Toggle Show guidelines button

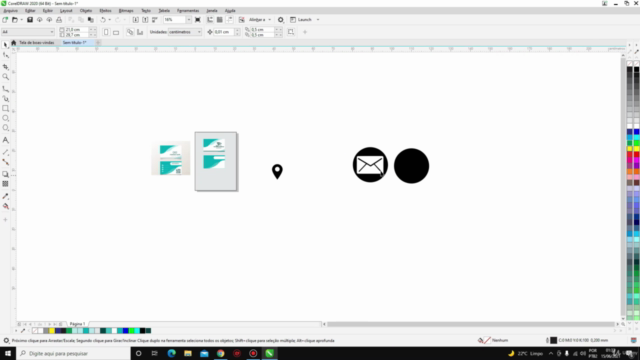229,20
